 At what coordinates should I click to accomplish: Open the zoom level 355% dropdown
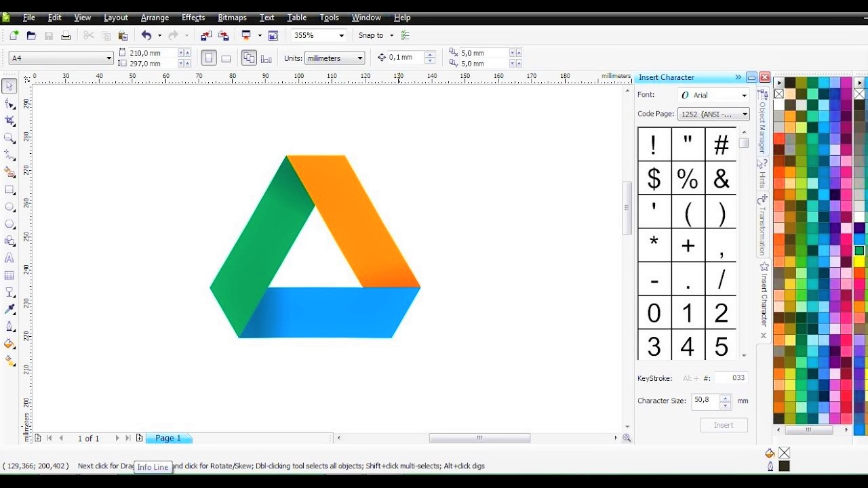click(341, 35)
